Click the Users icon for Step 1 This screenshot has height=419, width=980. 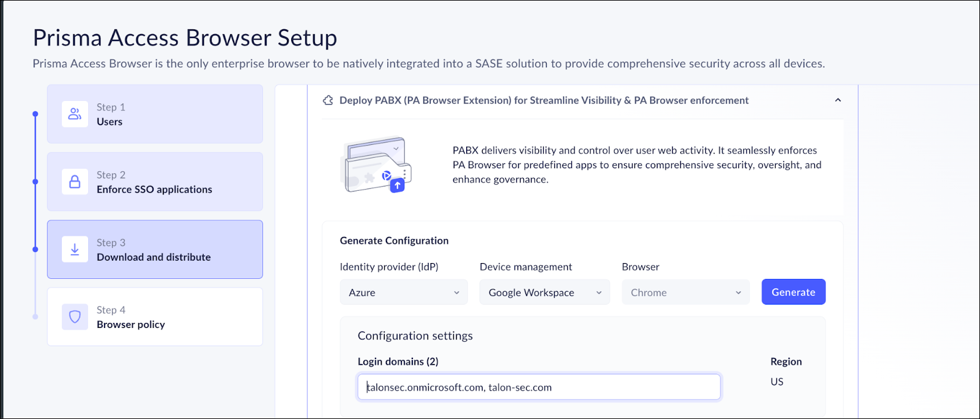pyautogui.click(x=75, y=114)
